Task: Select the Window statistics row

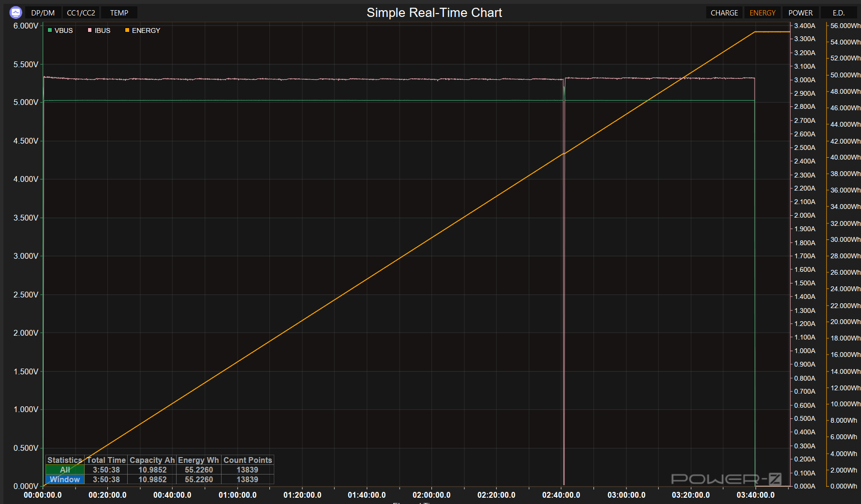Action: coord(65,479)
